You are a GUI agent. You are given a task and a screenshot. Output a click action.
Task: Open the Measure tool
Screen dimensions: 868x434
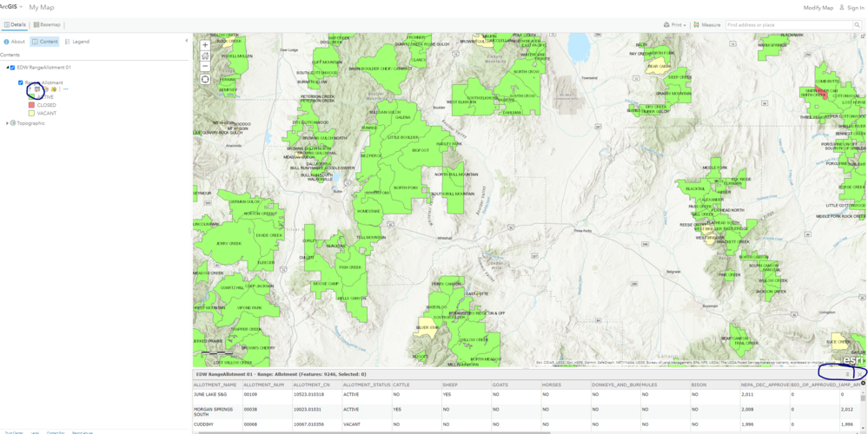(x=707, y=25)
